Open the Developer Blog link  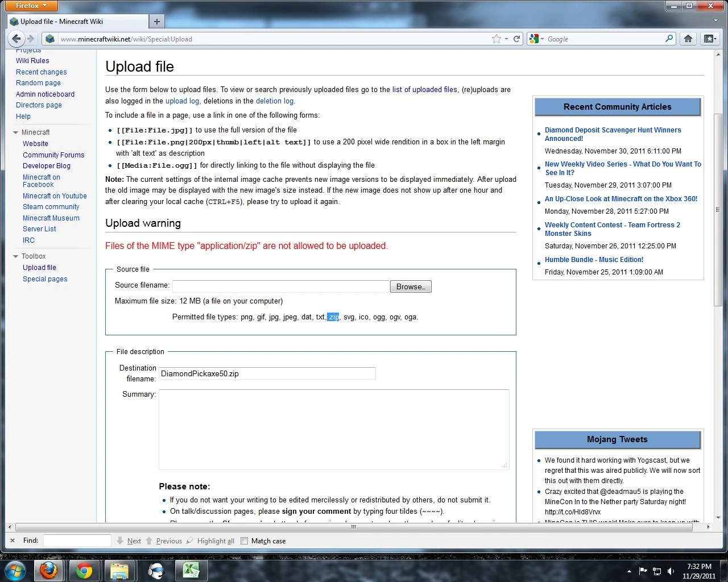click(x=47, y=166)
